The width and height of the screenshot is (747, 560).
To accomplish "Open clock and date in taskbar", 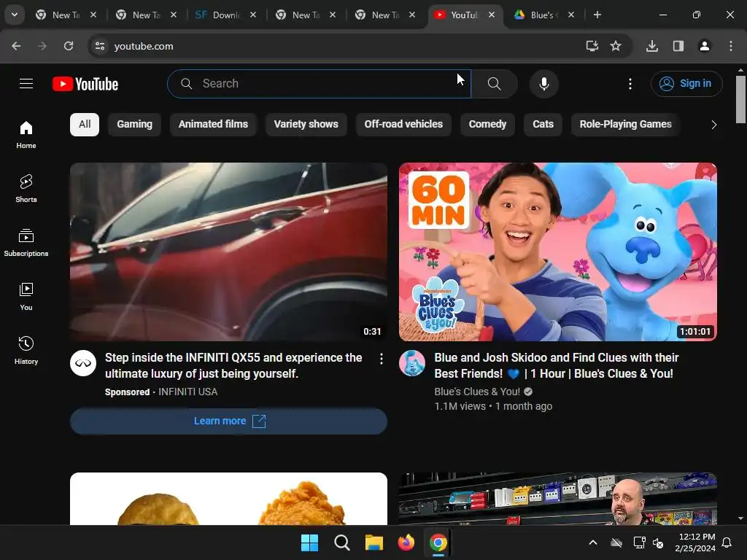I will 695,542.
